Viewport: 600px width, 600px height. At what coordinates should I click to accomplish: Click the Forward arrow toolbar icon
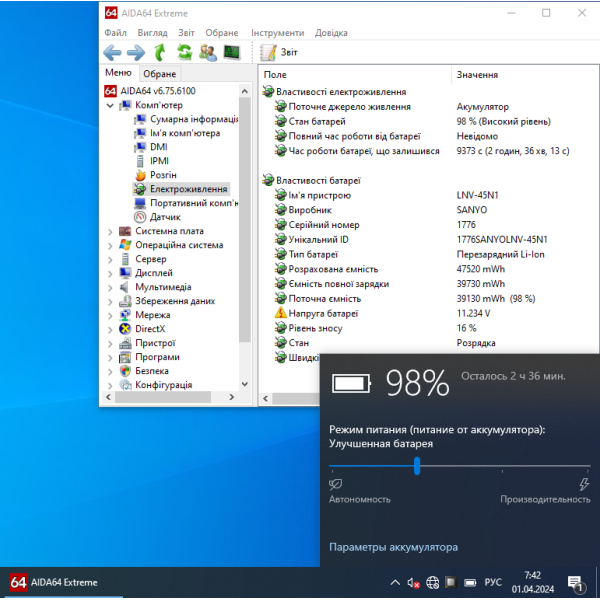[x=136, y=52]
